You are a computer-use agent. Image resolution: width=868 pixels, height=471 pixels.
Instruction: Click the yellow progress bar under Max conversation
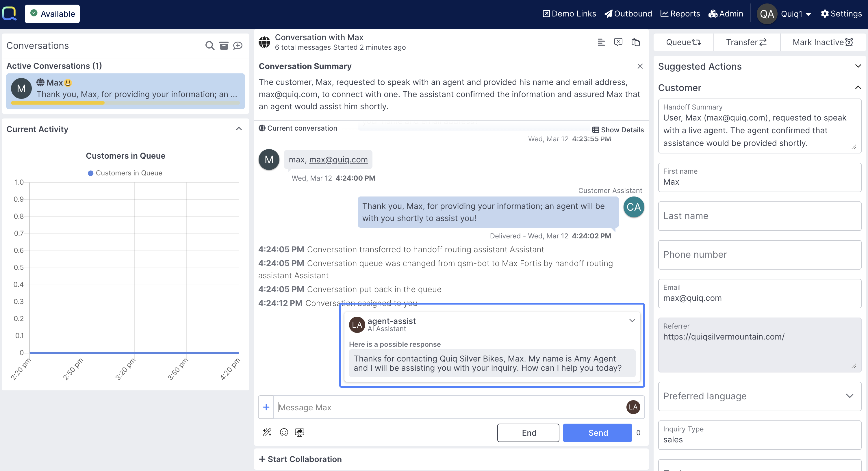(58, 103)
